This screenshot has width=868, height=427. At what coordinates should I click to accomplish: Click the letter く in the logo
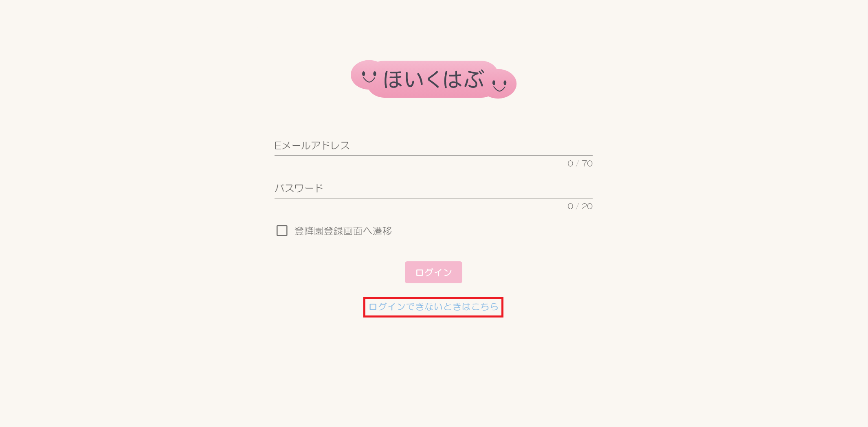pyautogui.click(x=433, y=79)
